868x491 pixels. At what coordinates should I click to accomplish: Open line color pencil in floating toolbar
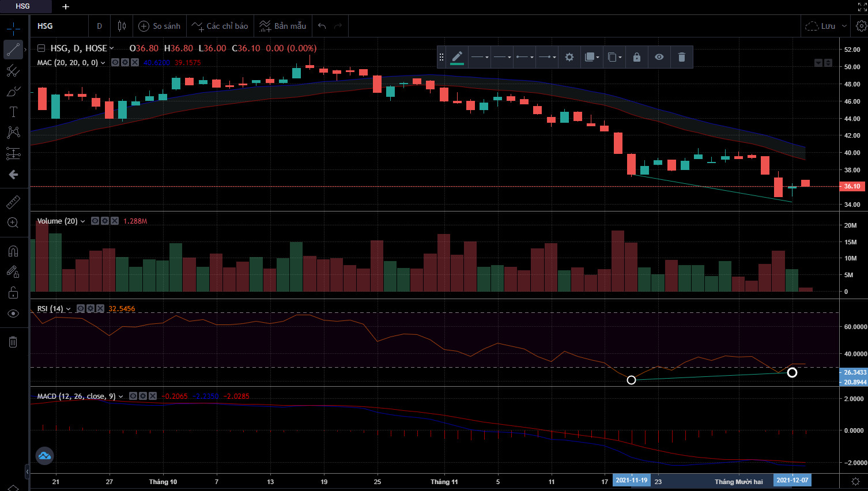click(457, 57)
